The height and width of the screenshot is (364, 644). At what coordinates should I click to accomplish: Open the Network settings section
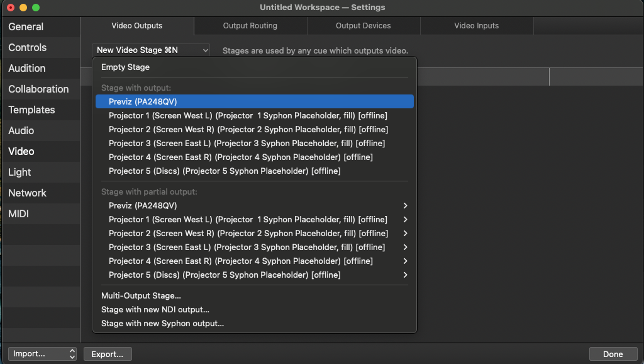tap(28, 193)
